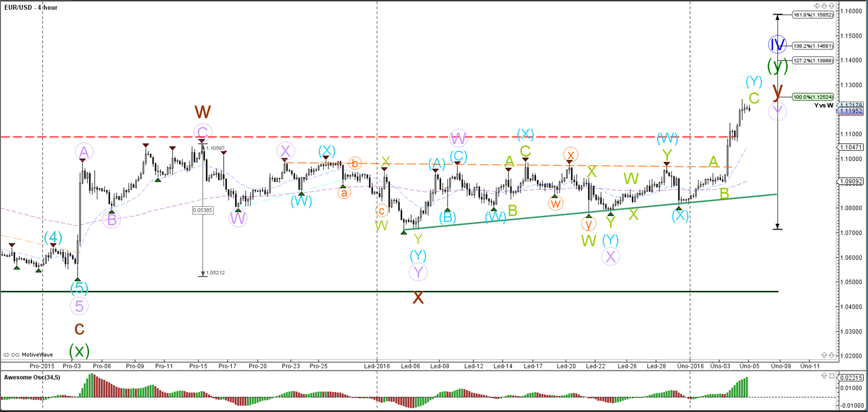Select the brown X wave label
868x412 pixels.
[x=418, y=298]
